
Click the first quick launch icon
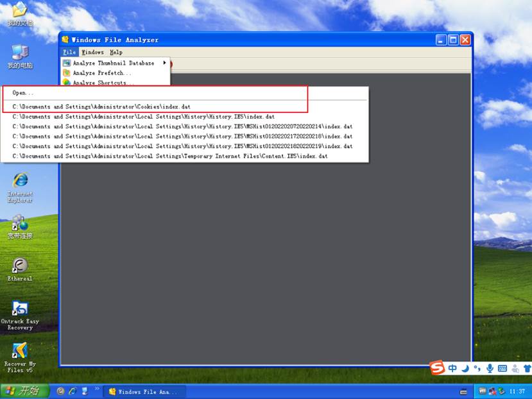(x=60, y=391)
